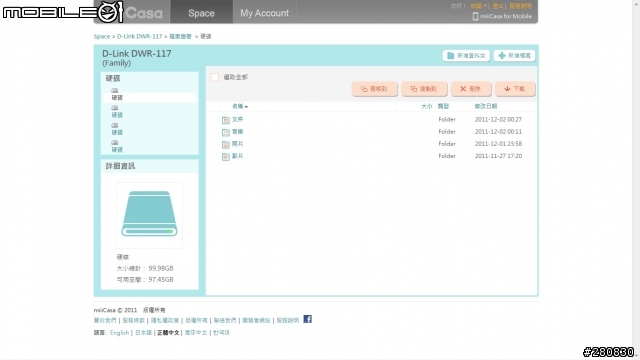Click the total size value 99.98GB
Image resolution: width=640 pixels, height=360 pixels.
click(x=161, y=268)
